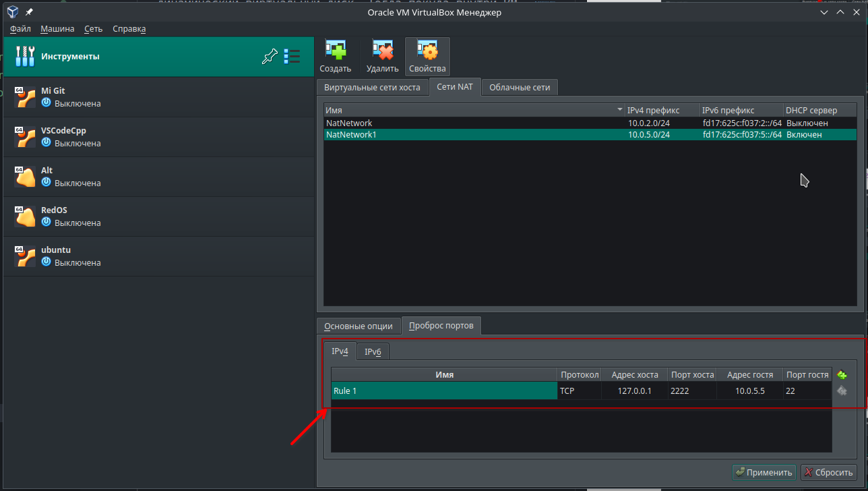Viewport: 868px width, 491px height.
Task: Open the Файл menu
Action: [x=20, y=29]
